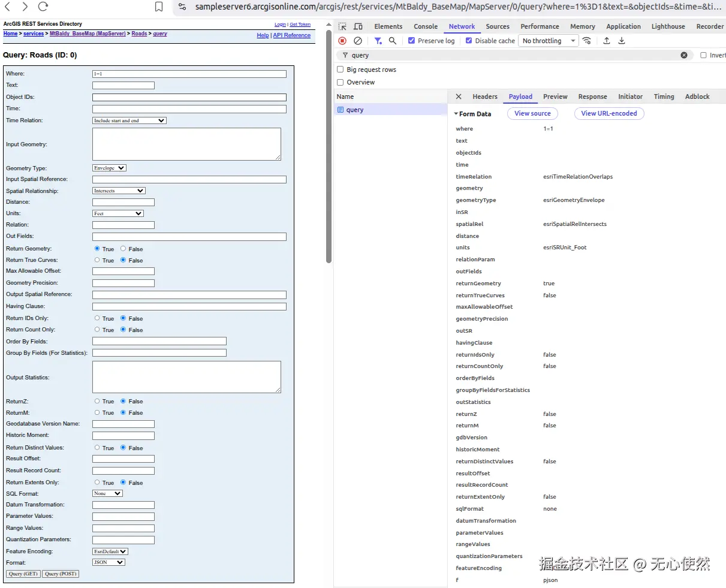Enable Preserve log checkbox
This screenshot has width=726, height=588.
[411, 41]
